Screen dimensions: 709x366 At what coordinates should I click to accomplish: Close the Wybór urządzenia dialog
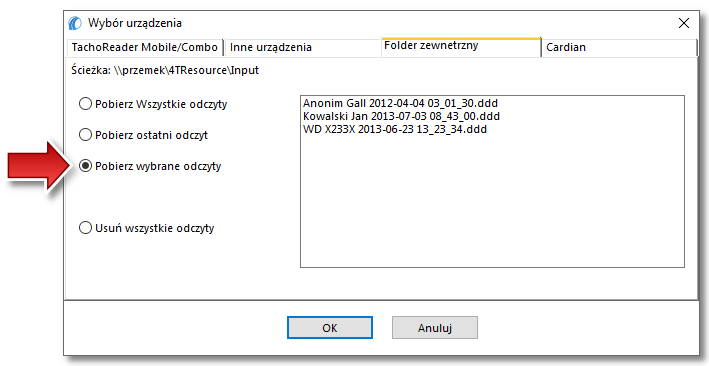click(x=684, y=23)
